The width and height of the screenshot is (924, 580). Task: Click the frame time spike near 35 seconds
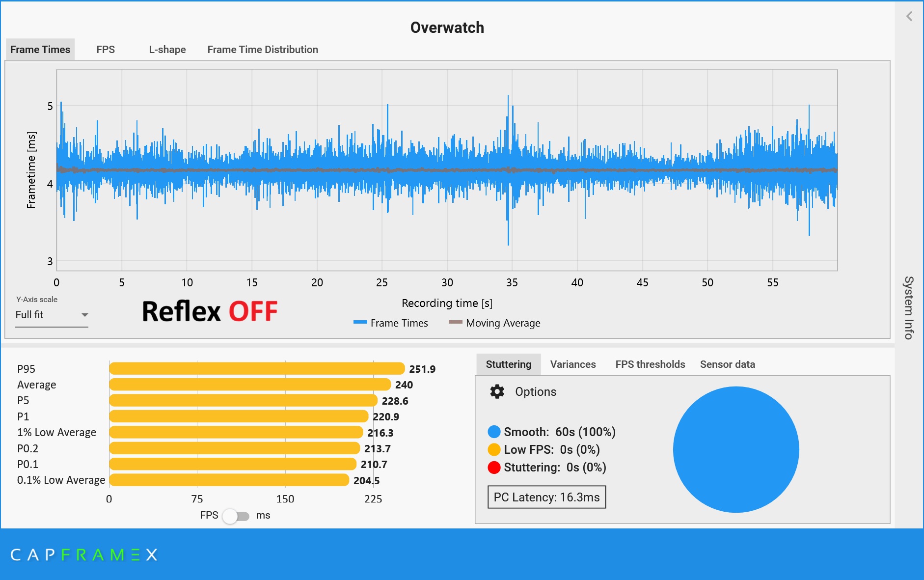click(508, 169)
